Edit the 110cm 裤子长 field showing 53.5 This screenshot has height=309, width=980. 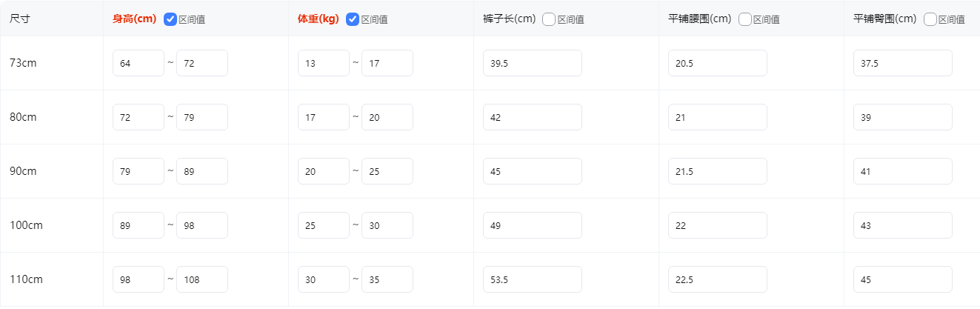pyautogui.click(x=532, y=279)
